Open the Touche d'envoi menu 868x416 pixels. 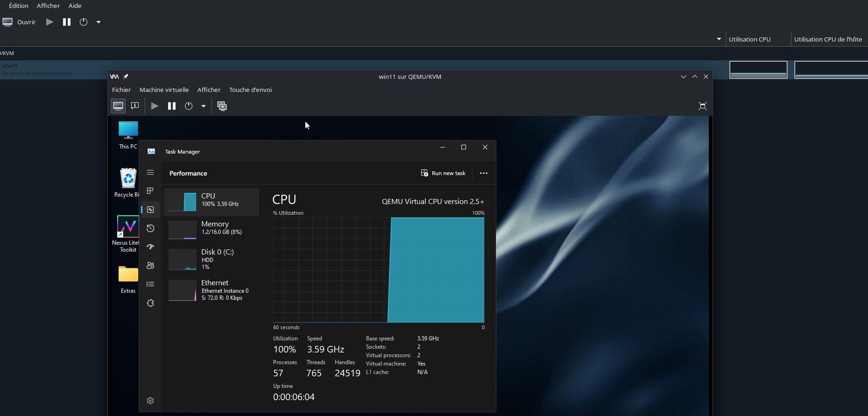[x=250, y=90]
